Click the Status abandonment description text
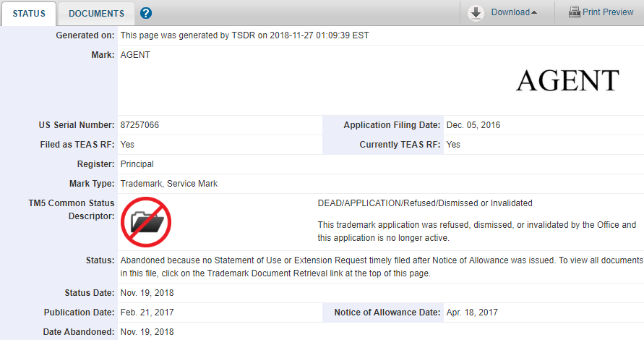 (382, 267)
